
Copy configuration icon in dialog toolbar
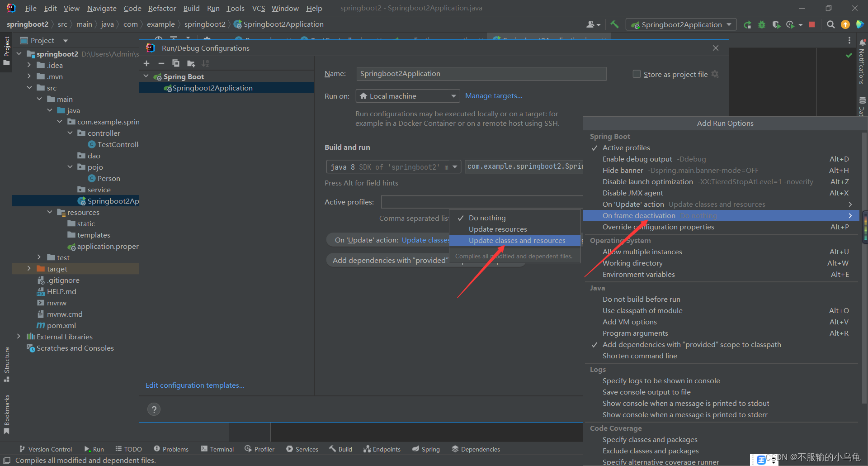[176, 63]
